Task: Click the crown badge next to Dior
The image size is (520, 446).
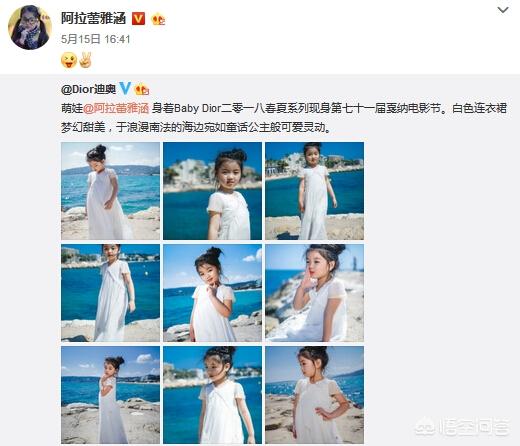Action: pos(141,89)
